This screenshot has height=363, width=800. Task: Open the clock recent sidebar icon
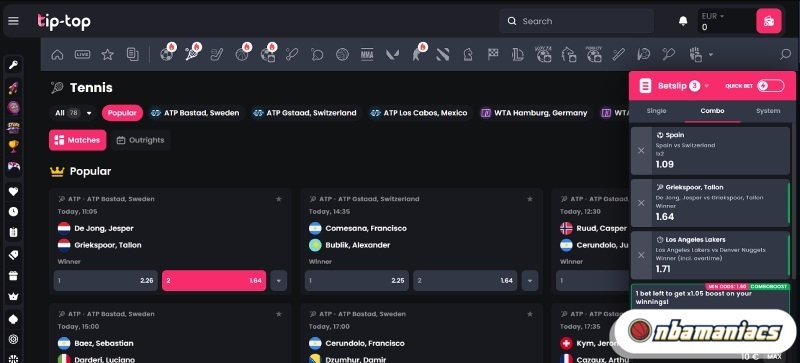(x=13, y=211)
